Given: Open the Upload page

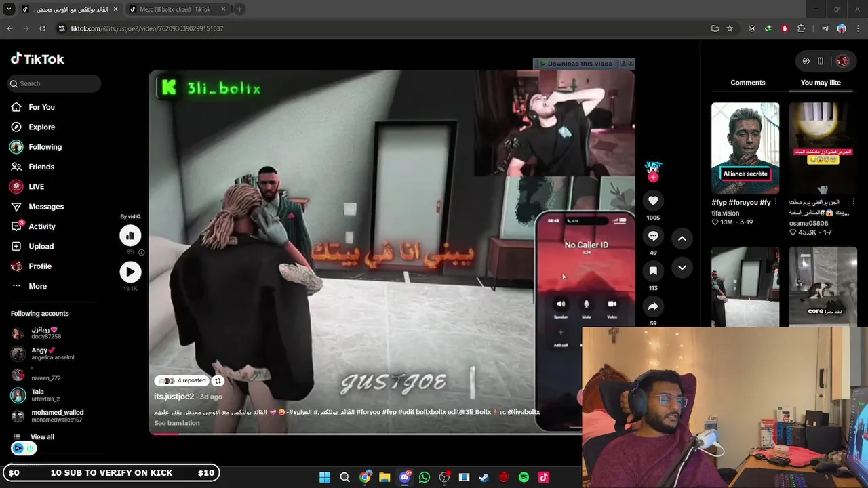Looking at the screenshot, I should coord(32,246).
